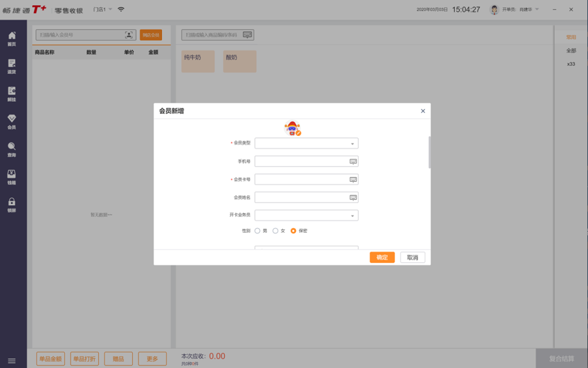This screenshot has height=368, width=588.
Task: Select 男 gender radio button
Action: coord(258,231)
